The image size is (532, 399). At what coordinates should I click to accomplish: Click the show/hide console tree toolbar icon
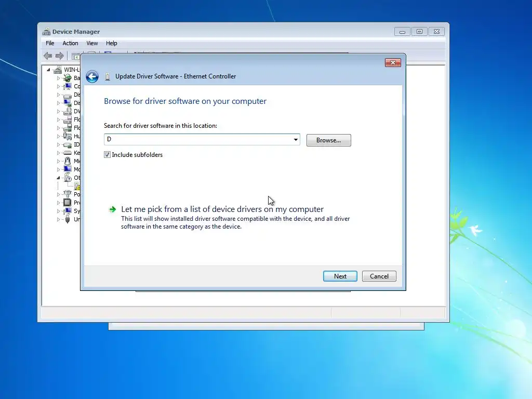pyautogui.click(x=75, y=56)
